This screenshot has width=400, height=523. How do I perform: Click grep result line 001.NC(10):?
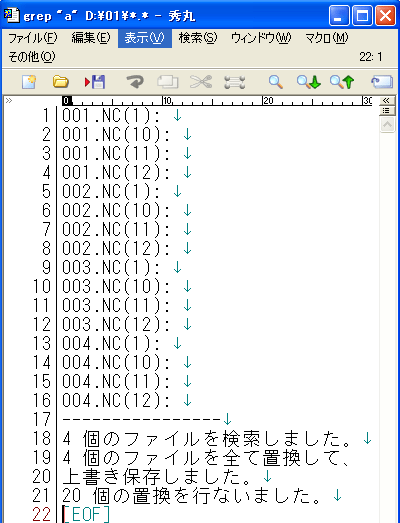pos(116,135)
